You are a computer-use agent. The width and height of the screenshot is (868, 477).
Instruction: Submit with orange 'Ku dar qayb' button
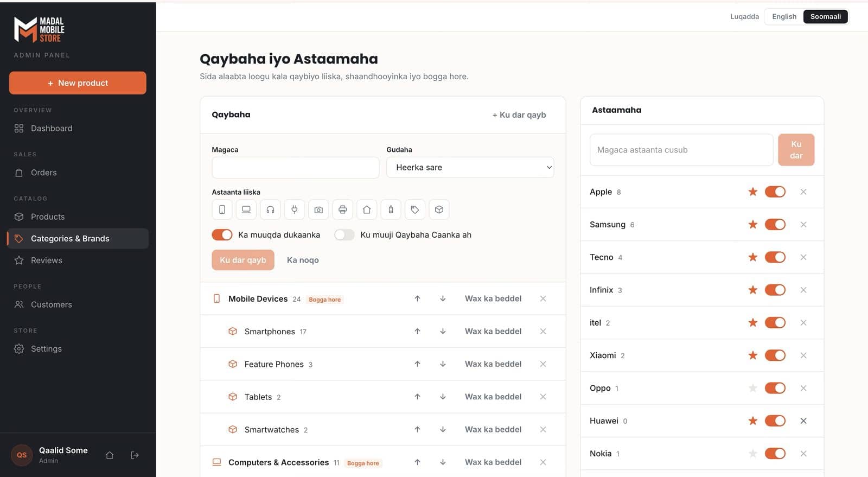coord(243,260)
